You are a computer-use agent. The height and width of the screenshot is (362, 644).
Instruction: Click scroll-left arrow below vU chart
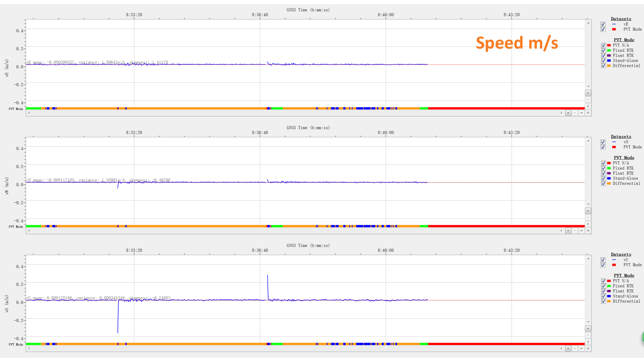click(x=29, y=348)
